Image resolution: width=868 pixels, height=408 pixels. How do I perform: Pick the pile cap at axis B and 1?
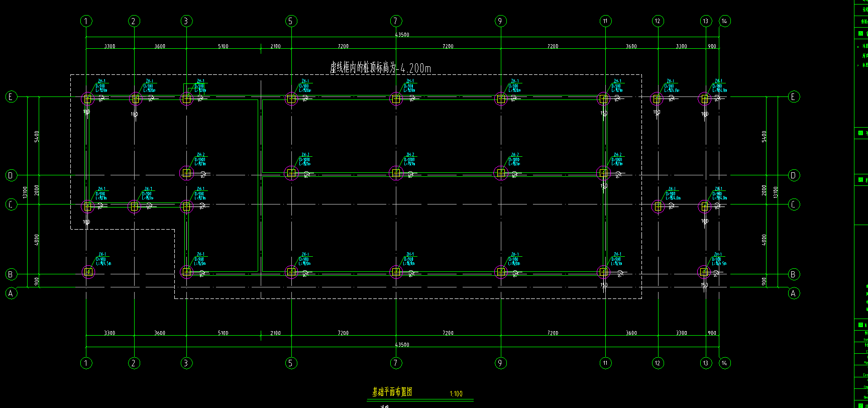click(88, 272)
